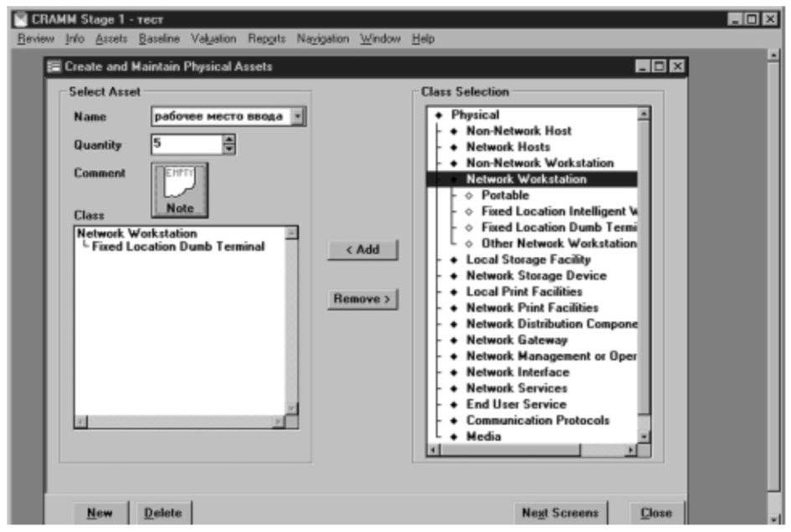Select Fixed Location Intelligent tree item
791x532 pixels.
(x=559, y=212)
